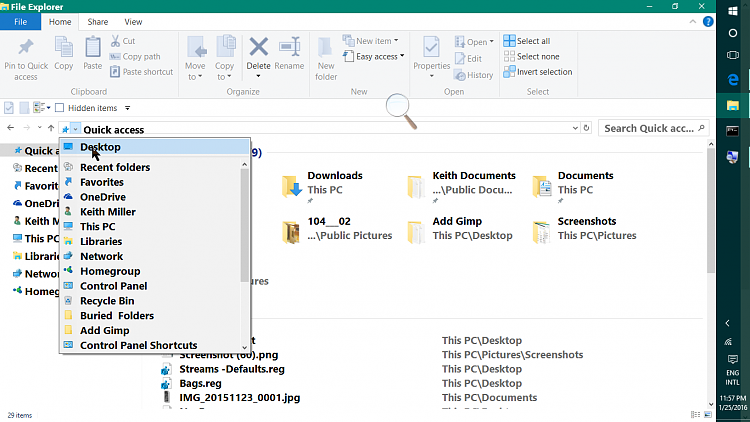The width and height of the screenshot is (750, 422).
Task: Open the Cortana circle on taskbar
Action: pyautogui.click(x=733, y=33)
